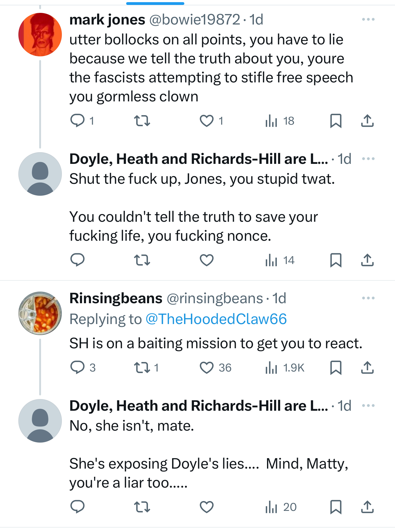The image size is (395, 532).
Task: View analytics showing 18 views
Action: point(279,121)
